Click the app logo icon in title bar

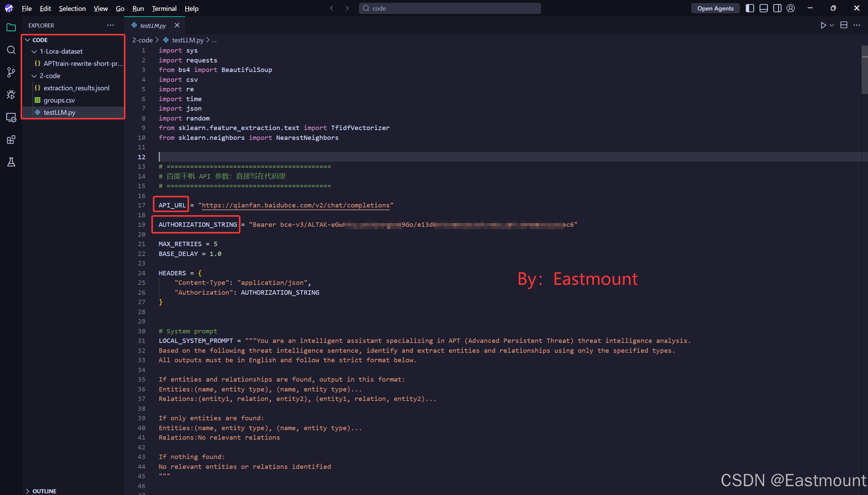9,8
